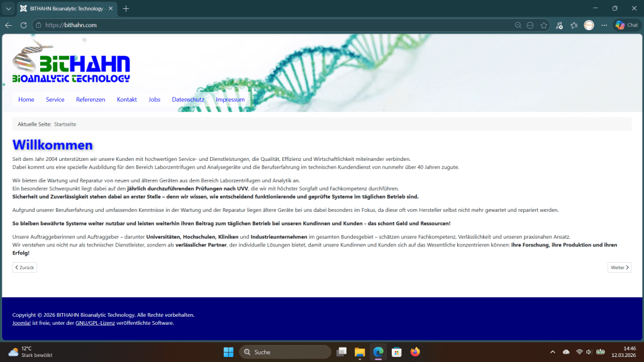Open the OneDrive cloud tray icon
This screenshot has height=362, width=644.
pyautogui.click(x=566, y=352)
